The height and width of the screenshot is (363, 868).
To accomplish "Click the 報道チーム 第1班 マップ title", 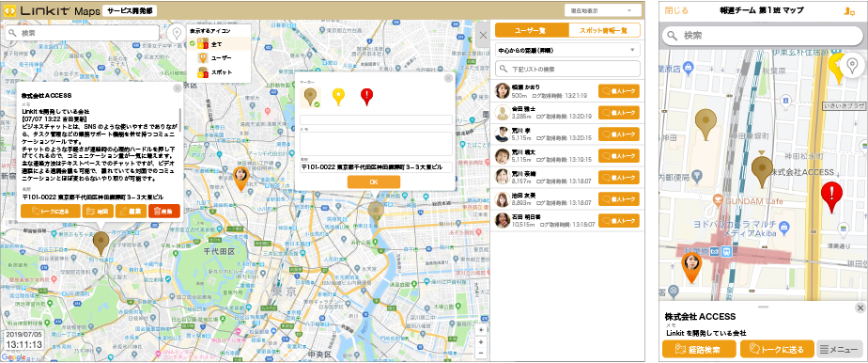I will click(763, 10).
